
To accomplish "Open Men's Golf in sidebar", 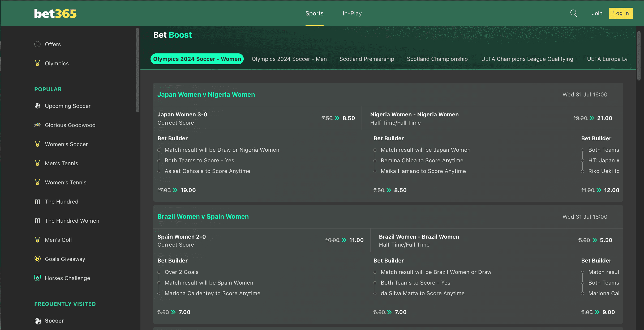I will point(58,240).
